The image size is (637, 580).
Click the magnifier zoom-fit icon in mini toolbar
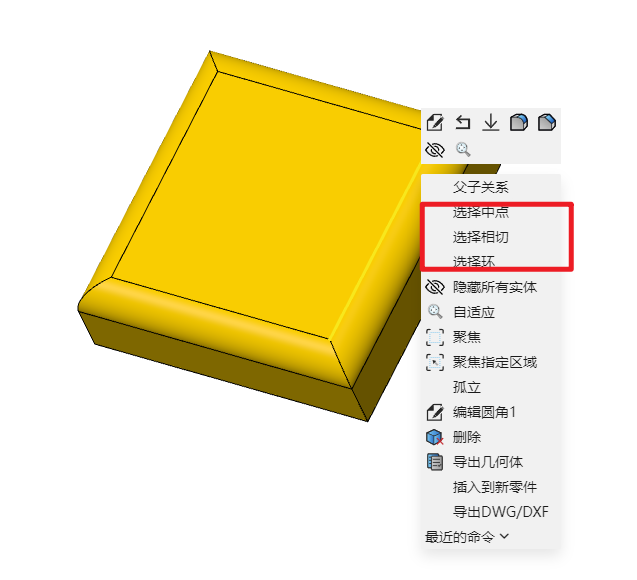(463, 150)
